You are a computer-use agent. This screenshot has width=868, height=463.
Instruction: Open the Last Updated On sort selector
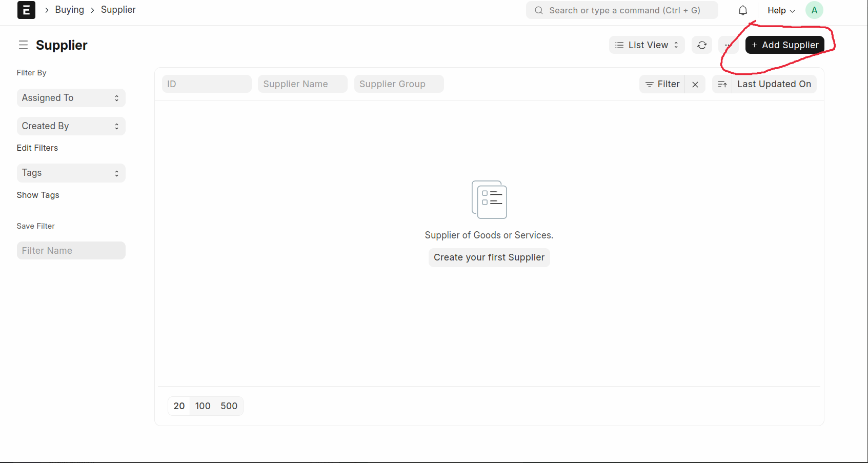[774, 84]
